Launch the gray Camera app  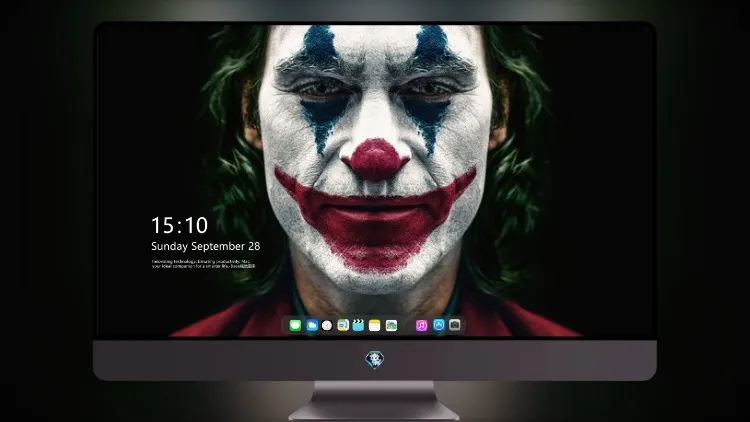(x=455, y=325)
